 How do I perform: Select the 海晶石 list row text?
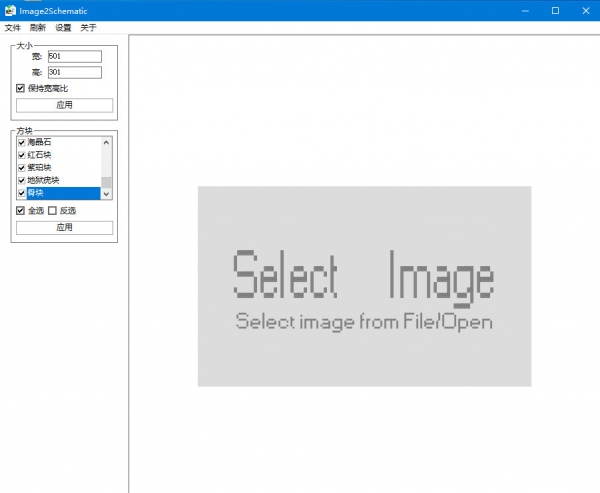tap(39, 142)
